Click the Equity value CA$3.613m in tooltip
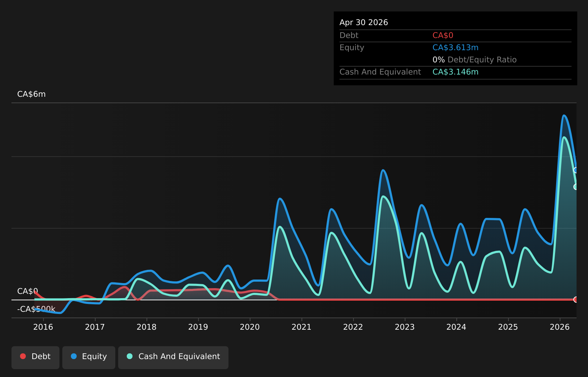Image resolution: width=588 pixels, height=377 pixels. 455,48
